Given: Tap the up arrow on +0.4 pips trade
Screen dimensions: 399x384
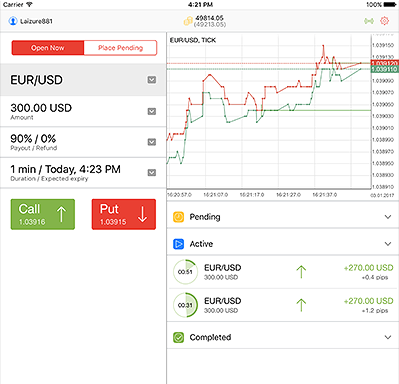Looking at the screenshot, I should click(301, 272).
